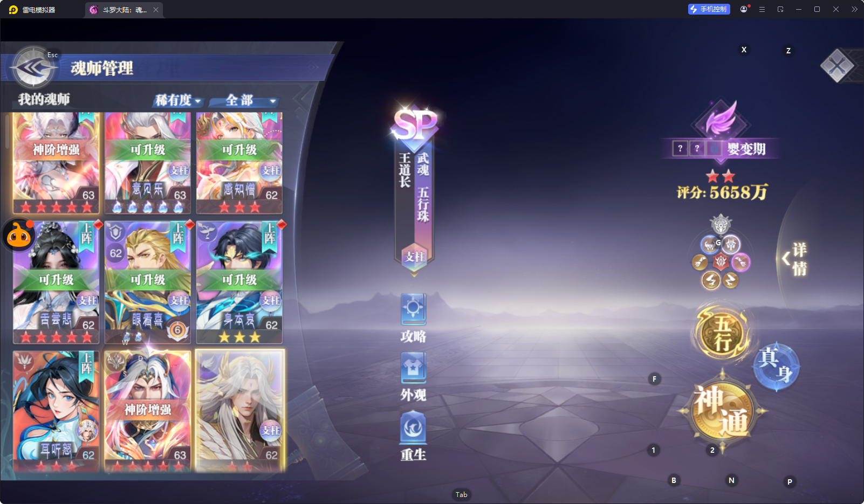Select the 感知憎 soul master card

pyautogui.click(x=239, y=163)
